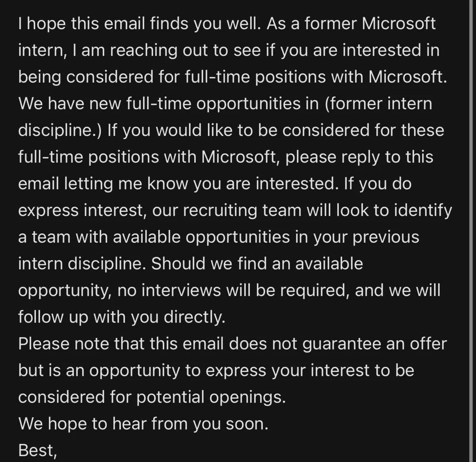Click "We hope to hear from you soon."
This screenshot has width=476, height=462.
coord(143,424)
